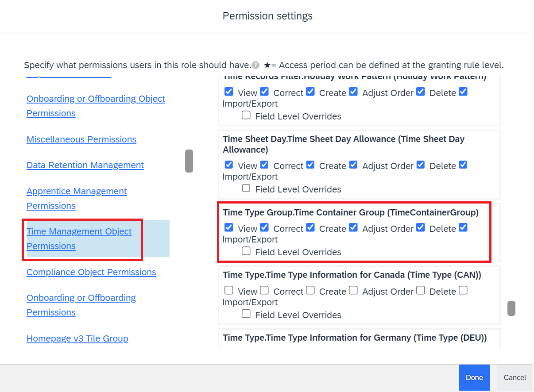
Task: Open Data Retention Management link
Action: pos(85,165)
